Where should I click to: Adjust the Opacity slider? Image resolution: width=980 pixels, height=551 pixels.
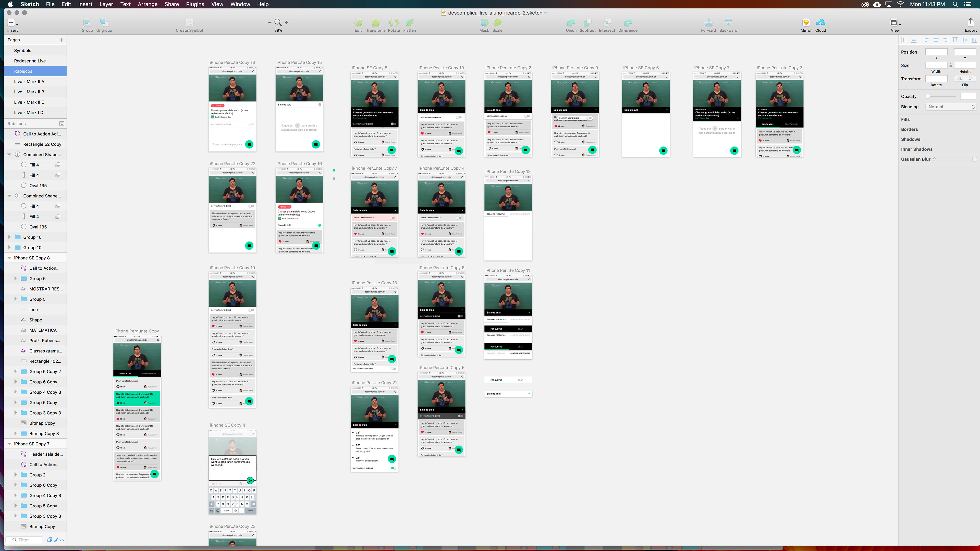coord(941,96)
